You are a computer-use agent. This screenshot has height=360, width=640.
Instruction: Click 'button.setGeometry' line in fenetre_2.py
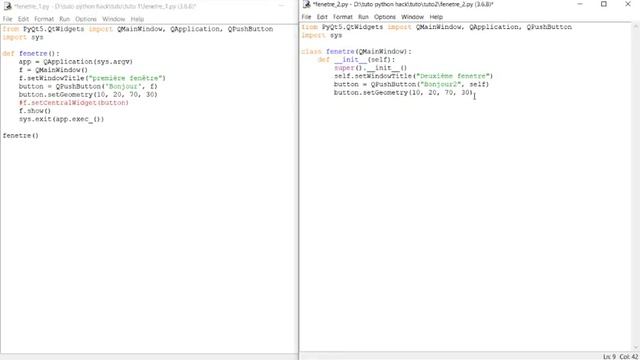point(403,93)
